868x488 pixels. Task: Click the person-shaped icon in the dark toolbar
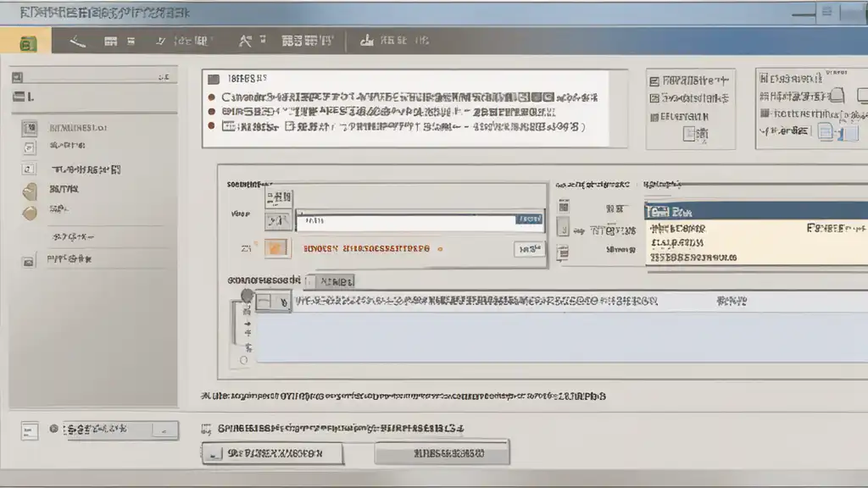[245, 41]
